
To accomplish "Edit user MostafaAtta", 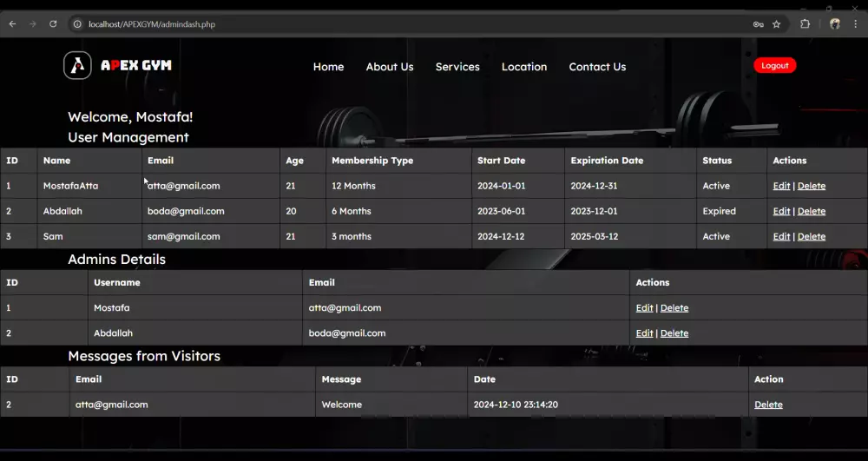I will (x=781, y=186).
